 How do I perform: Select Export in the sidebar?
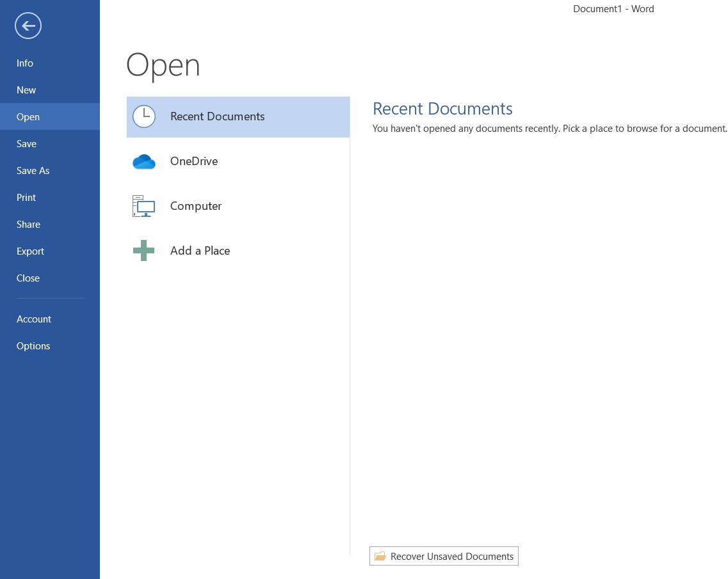[30, 251]
